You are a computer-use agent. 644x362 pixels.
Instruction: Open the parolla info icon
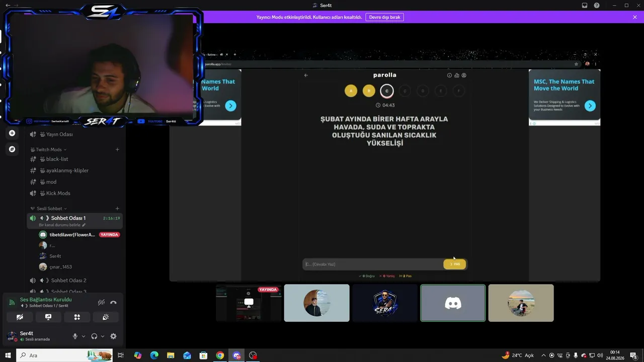(x=450, y=75)
